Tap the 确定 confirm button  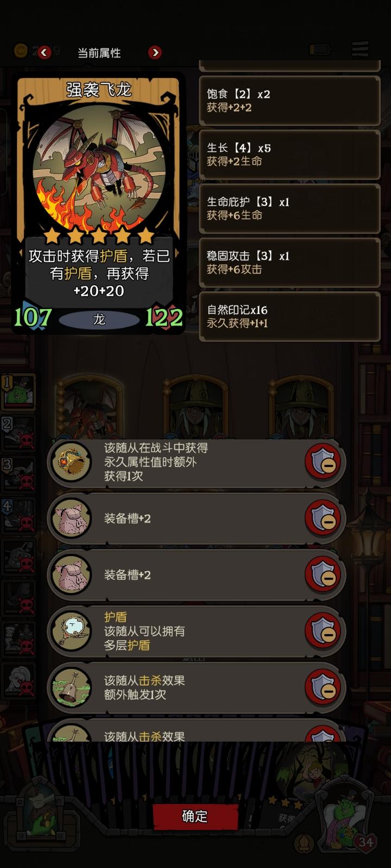195,816
